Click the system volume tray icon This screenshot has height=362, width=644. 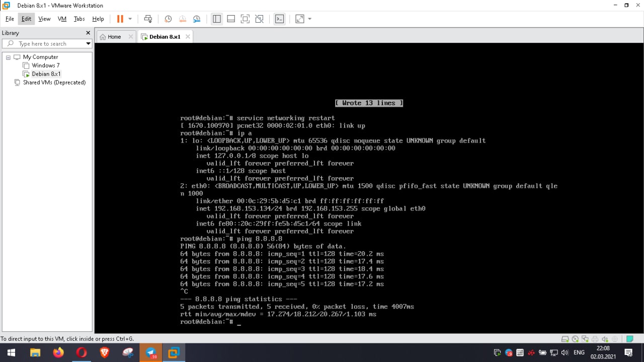[565, 352]
